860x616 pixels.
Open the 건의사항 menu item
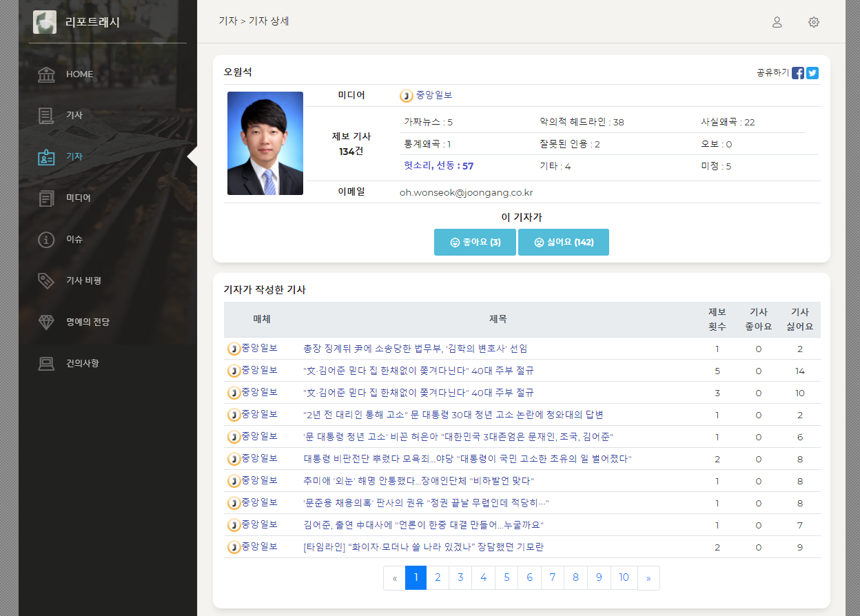pos(82,363)
